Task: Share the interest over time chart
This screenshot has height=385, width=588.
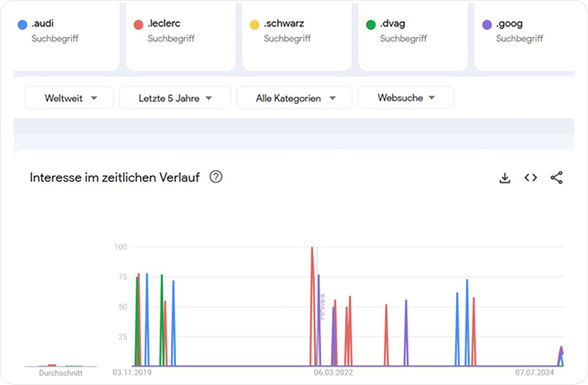Action: [x=556, y=177]
